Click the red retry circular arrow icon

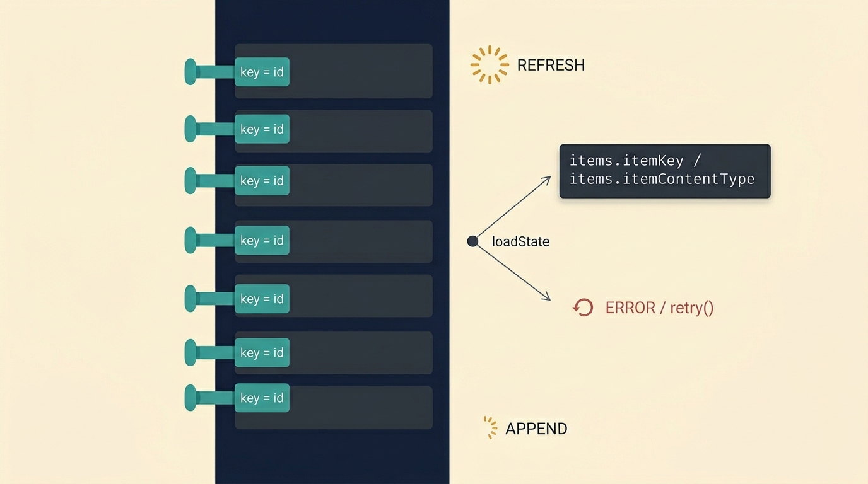click(x=583, y=308)
